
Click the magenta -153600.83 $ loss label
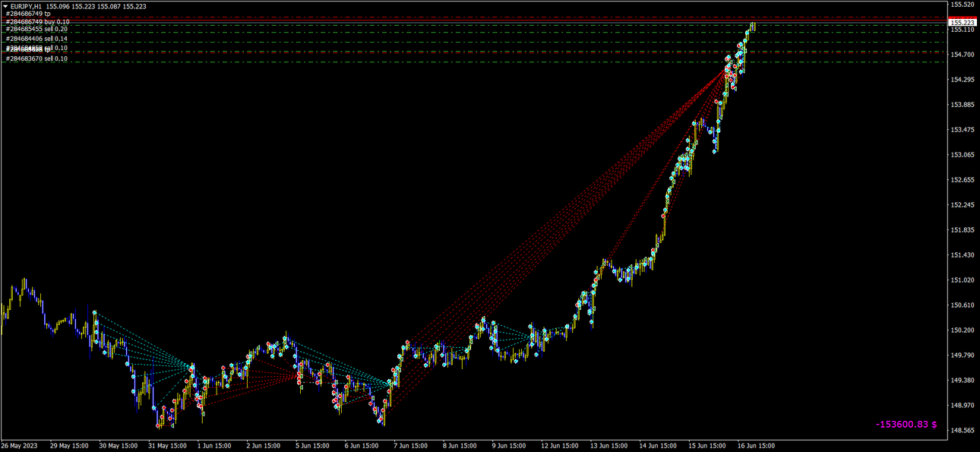[906, 425]
